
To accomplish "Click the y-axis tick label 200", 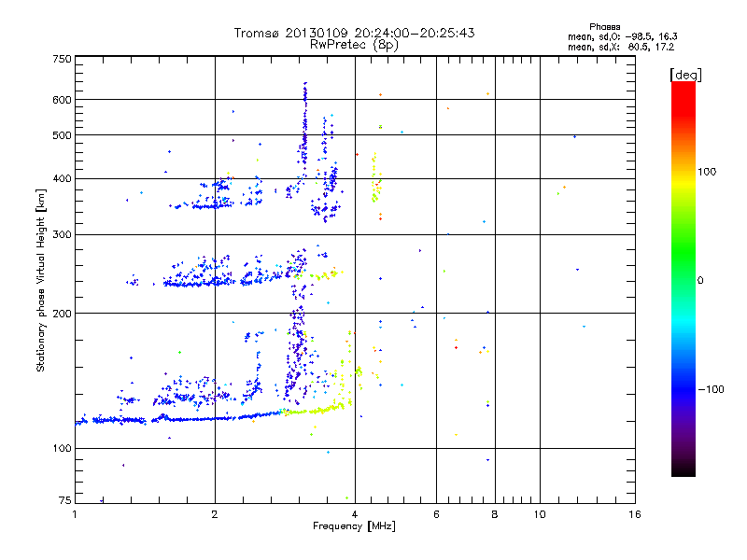I will 62,314.
